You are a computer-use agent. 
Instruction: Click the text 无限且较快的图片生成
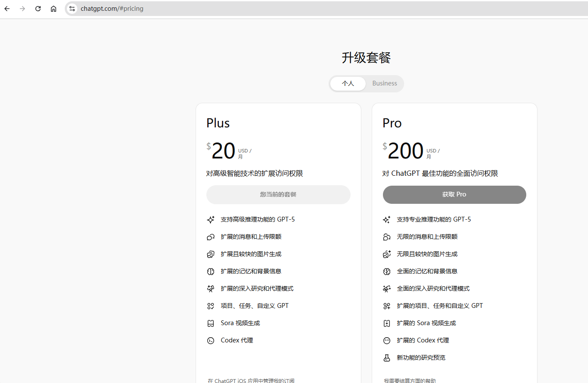click(x=427, y=254)
